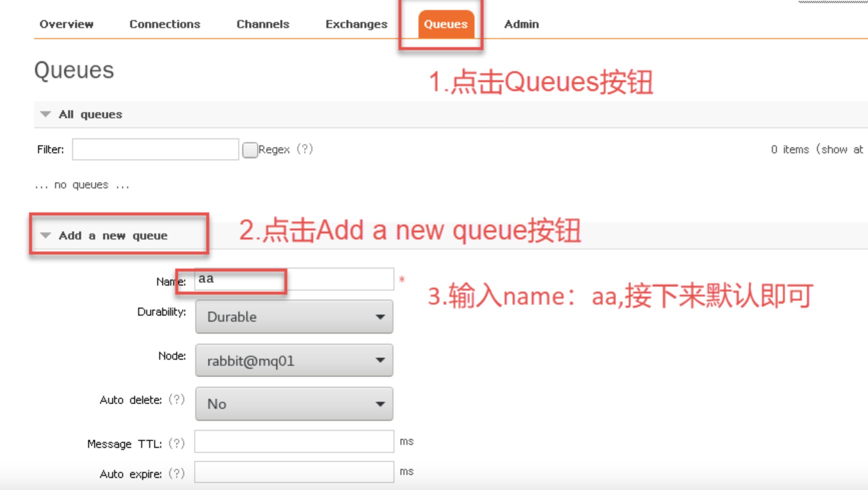This screenshot has width=868, height=490.
Task: Open the Exchanges tab
Action: click(356, 24)
